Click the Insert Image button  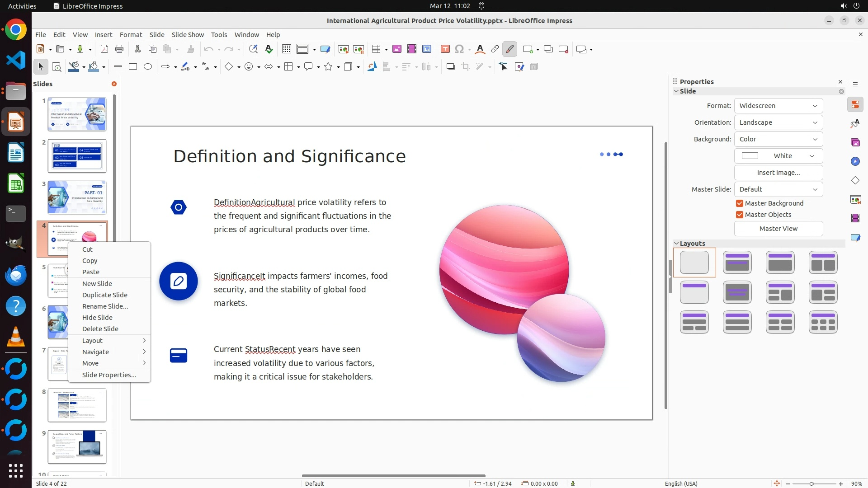tap(778, 173)
